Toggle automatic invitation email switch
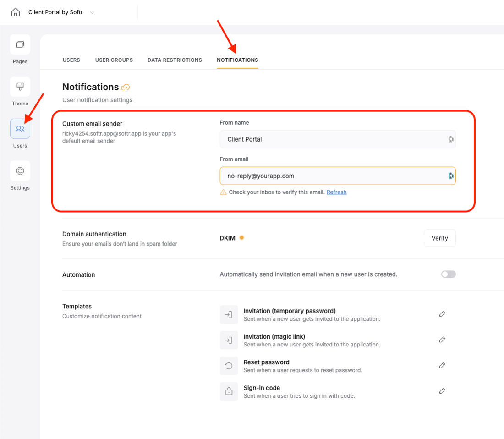This screenshot has width=504, height=439. coord(449,274)
